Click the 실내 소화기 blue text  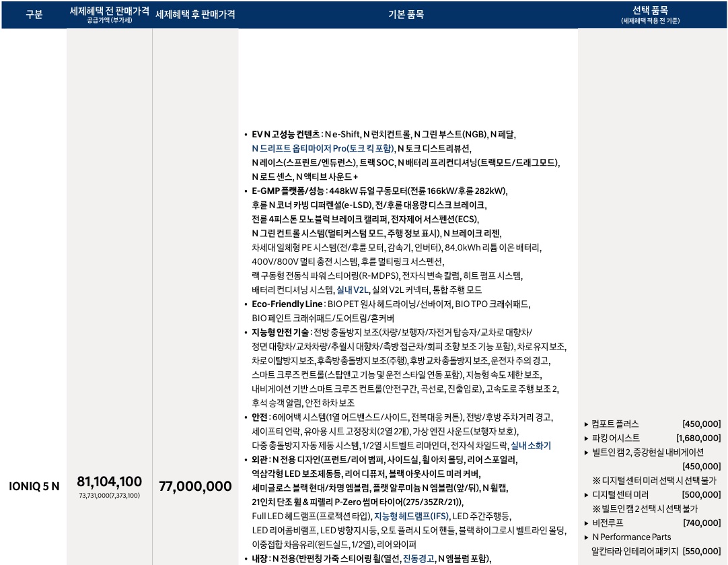(x=531, y=446)
